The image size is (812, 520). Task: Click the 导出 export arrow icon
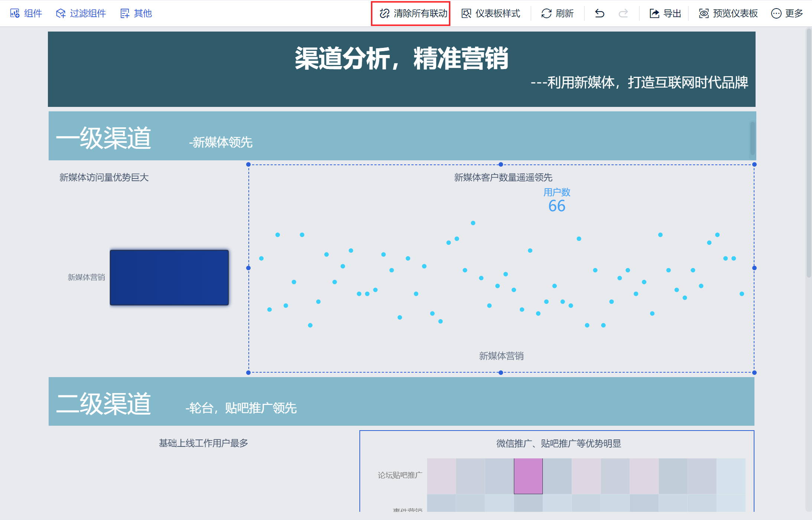654,13
